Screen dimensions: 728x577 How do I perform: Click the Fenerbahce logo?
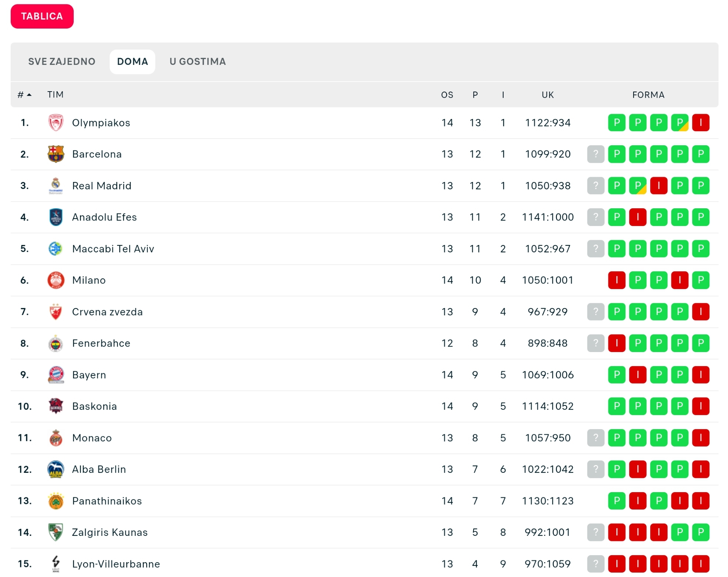point(56,344)
